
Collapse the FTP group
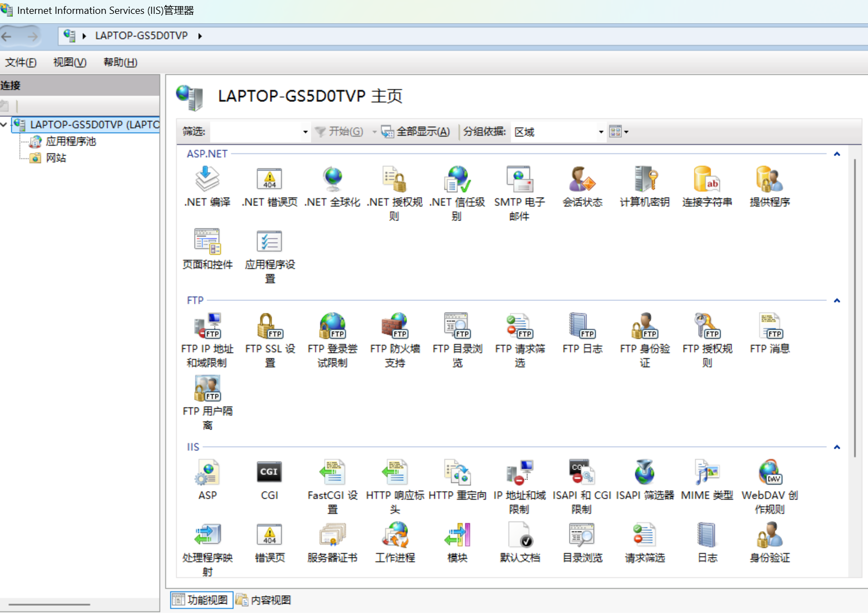[837, 300]
